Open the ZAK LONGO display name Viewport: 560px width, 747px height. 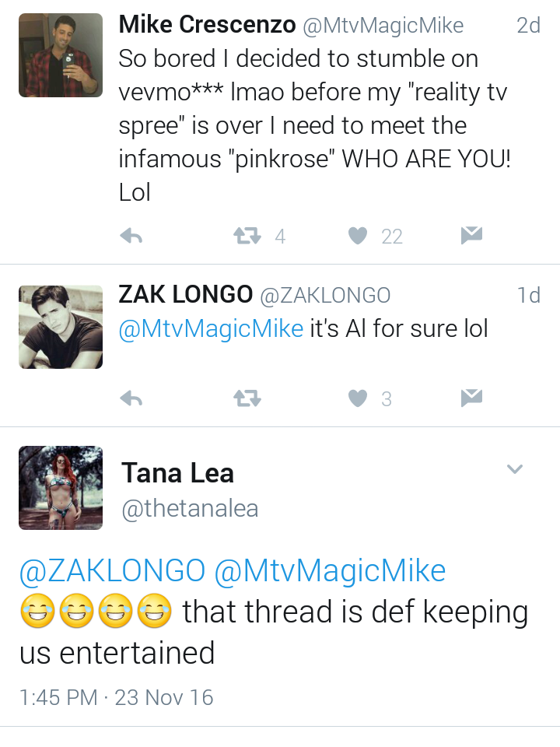[186, 294]
